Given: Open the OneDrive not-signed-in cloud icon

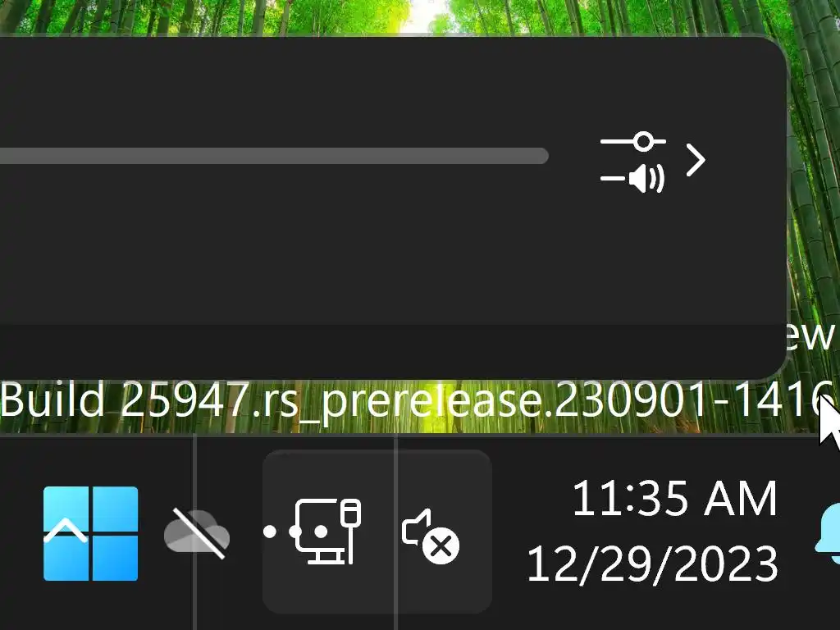Looking at the screenshot, I should tap(197, 533).
